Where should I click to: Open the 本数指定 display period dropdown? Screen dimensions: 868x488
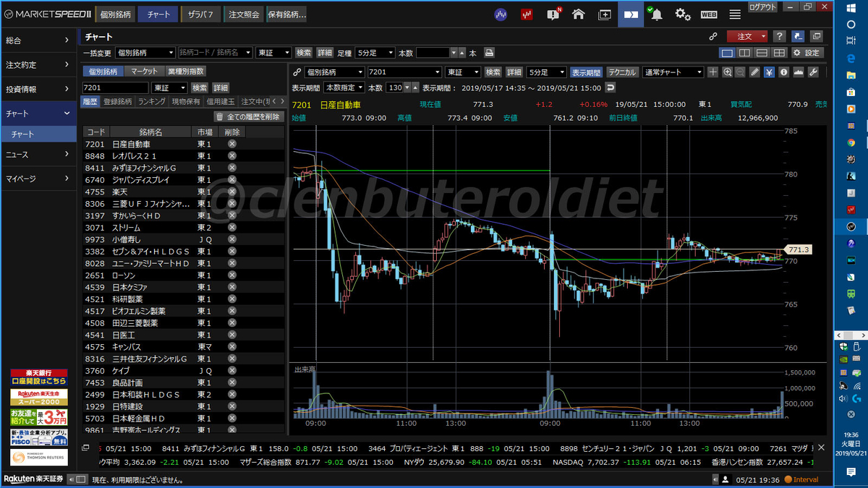tap(344, 87)
